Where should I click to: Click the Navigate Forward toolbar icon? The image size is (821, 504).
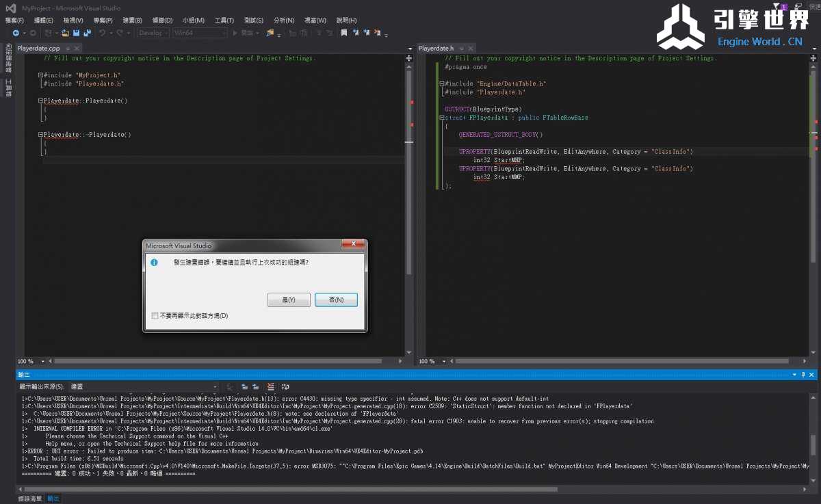33,33
